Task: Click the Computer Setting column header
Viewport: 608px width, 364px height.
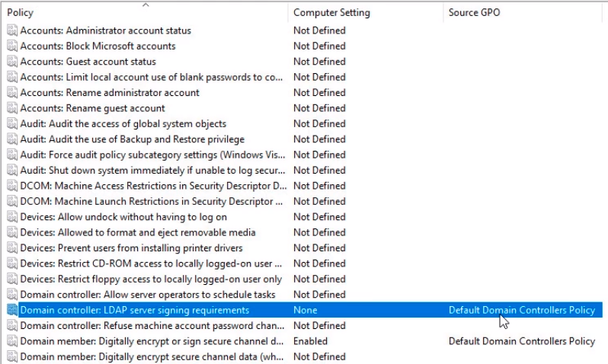Action: coord(331,13)
